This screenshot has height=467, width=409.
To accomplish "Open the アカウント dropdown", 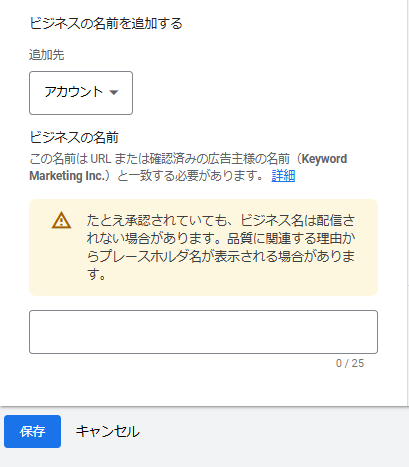I will [x=81, y=93].
